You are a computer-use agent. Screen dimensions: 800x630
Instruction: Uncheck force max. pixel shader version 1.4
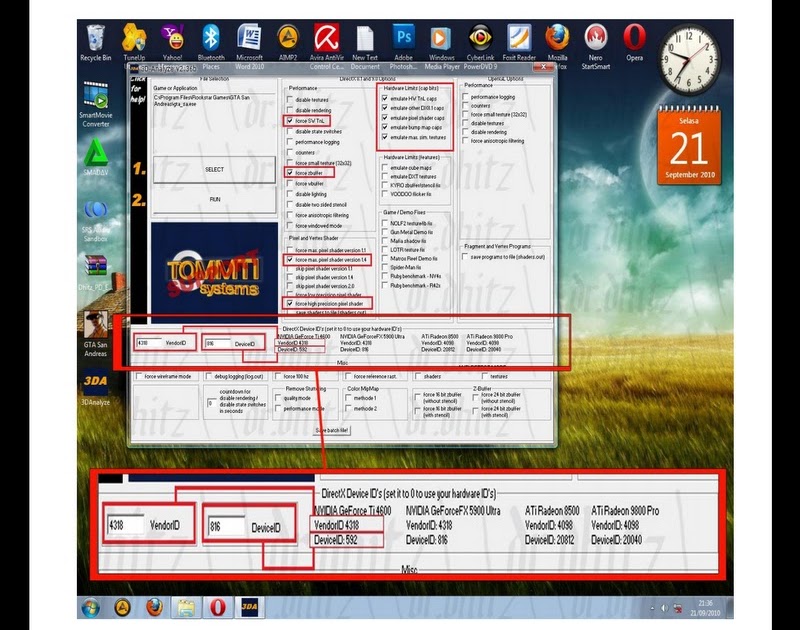tap(290, 260)
